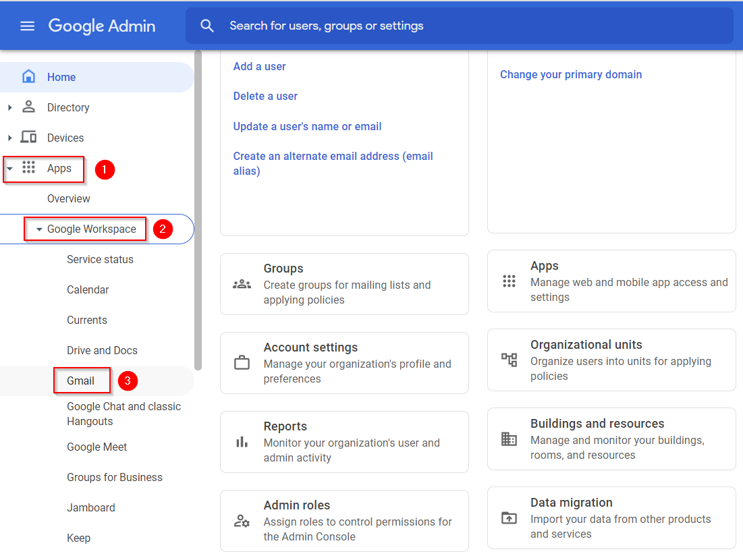
Task: Click the Reports bar chart icon
Action: 242,442
